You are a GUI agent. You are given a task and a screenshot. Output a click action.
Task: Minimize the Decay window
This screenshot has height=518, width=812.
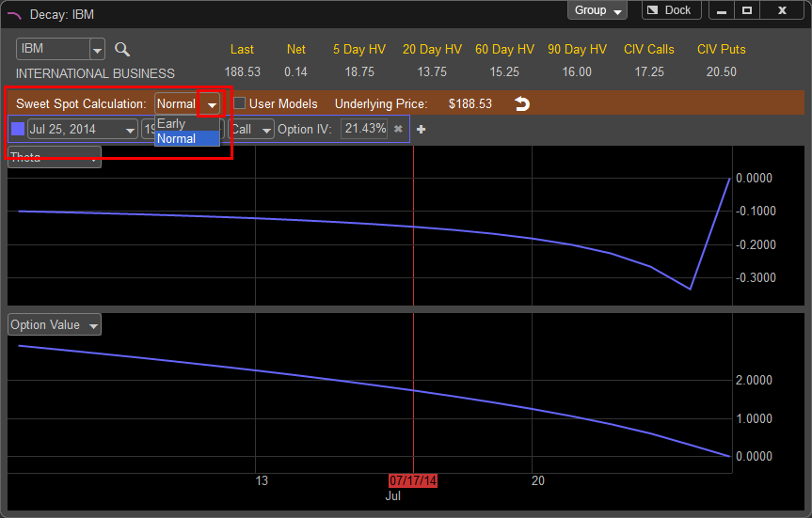coord(722,10)
